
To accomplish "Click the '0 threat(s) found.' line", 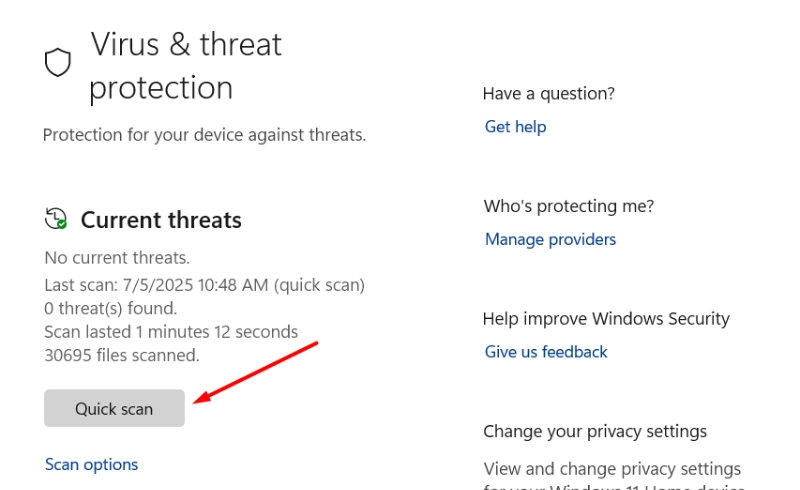I will [111, 308].
